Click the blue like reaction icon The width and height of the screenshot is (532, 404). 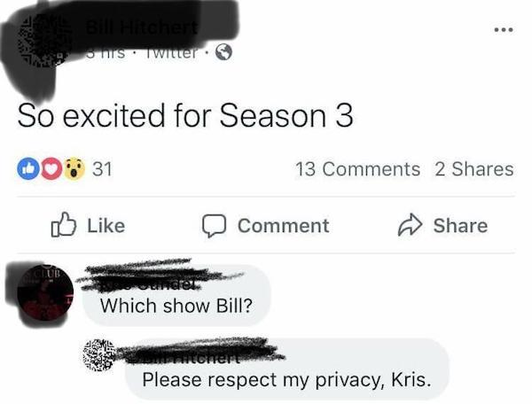tap(27, 168)
